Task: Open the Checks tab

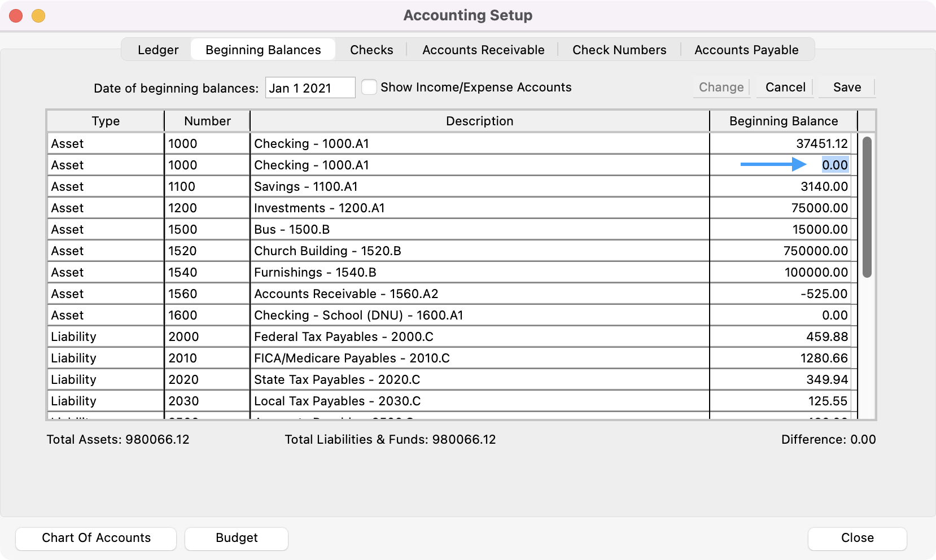Action: [x=371, y=50]
